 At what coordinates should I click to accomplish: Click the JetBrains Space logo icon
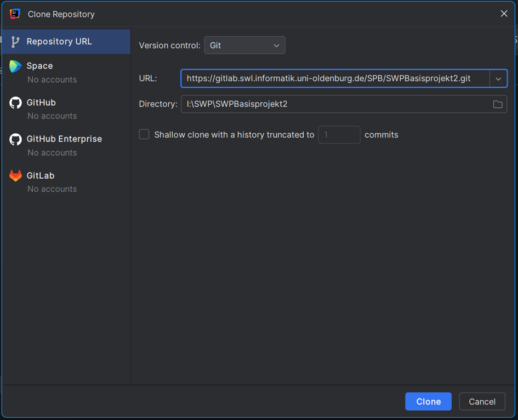[x=15, y=66]
